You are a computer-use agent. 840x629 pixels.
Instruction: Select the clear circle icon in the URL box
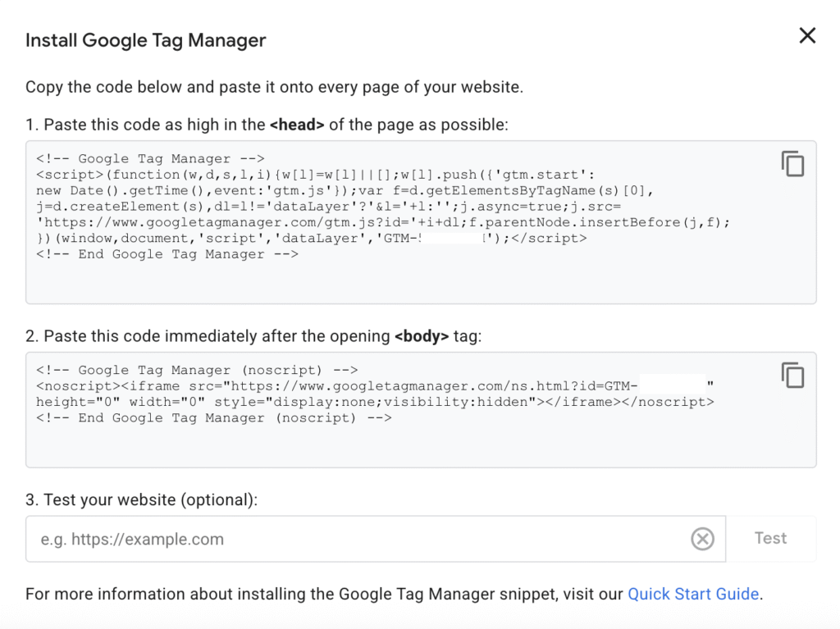click(702, 539)
